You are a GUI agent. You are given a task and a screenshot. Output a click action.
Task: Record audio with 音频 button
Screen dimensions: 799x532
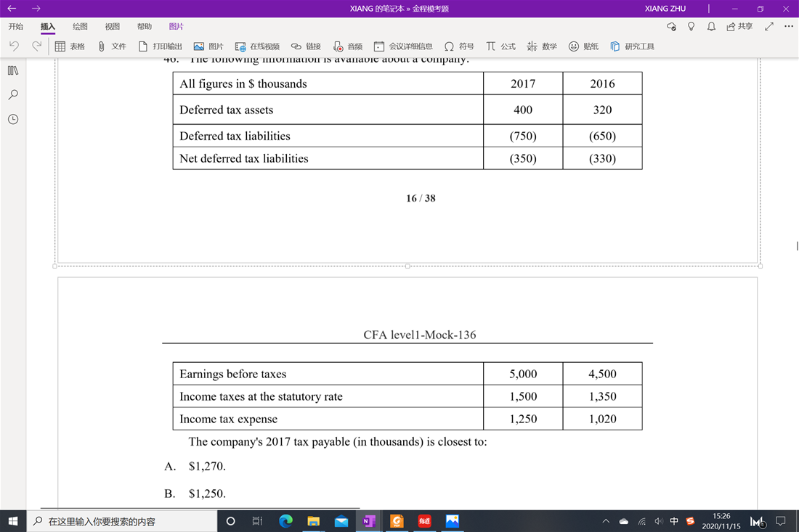coord(348,46)
